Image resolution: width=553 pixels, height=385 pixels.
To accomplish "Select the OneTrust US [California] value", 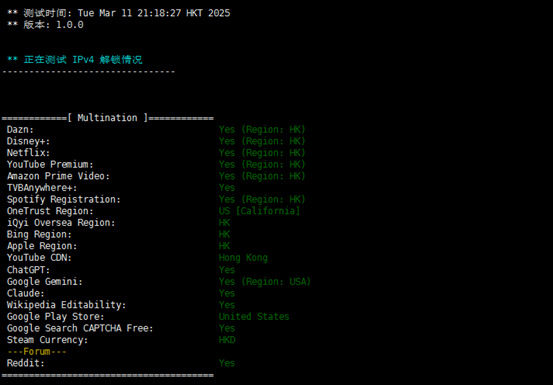I will click(259, 211).
